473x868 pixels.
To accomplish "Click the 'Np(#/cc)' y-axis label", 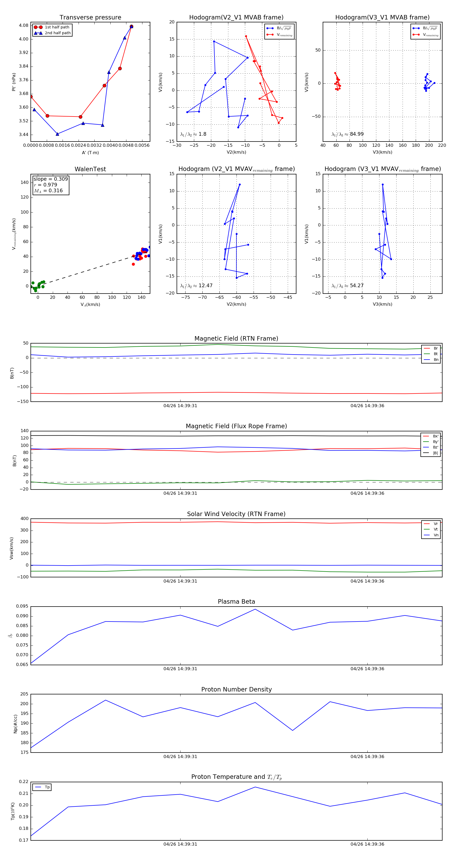I will point(15,724).
